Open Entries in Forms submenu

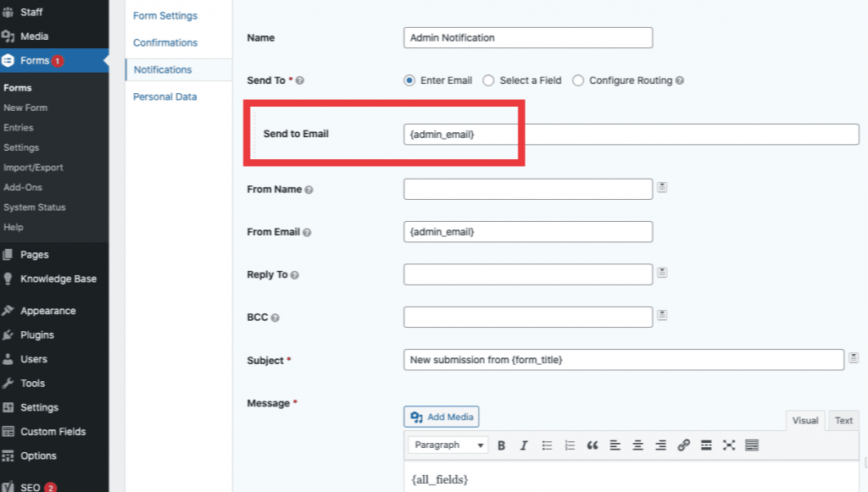19,128
